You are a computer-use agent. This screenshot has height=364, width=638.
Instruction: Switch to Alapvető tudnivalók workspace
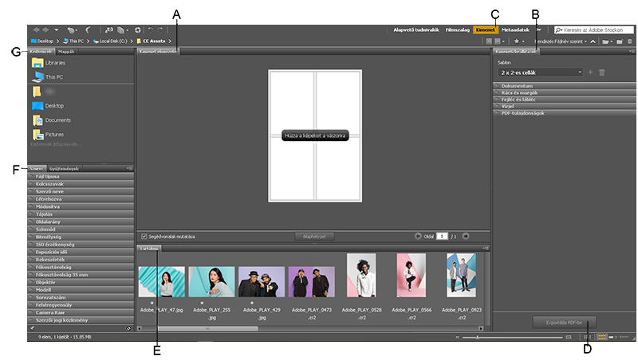click(x=415, y=29)
